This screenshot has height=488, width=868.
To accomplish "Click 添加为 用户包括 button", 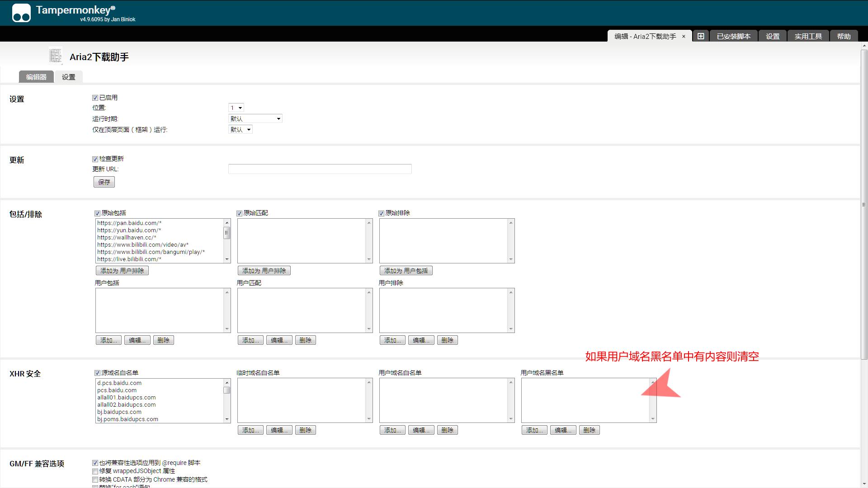I will coord(406,271).
